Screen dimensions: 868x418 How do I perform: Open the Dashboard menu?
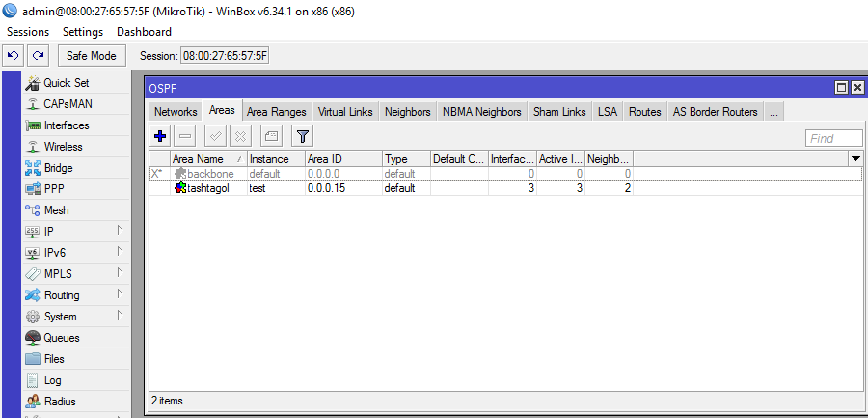(x=144, y=32)
